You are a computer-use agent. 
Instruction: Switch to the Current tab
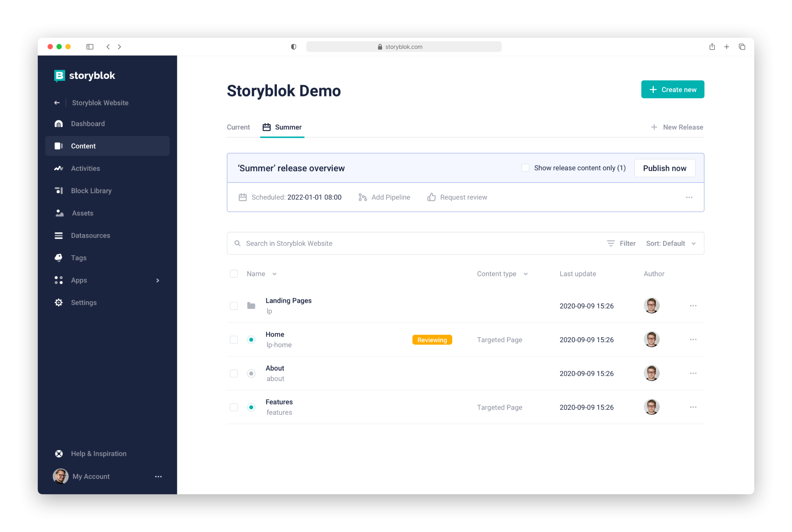238,127
